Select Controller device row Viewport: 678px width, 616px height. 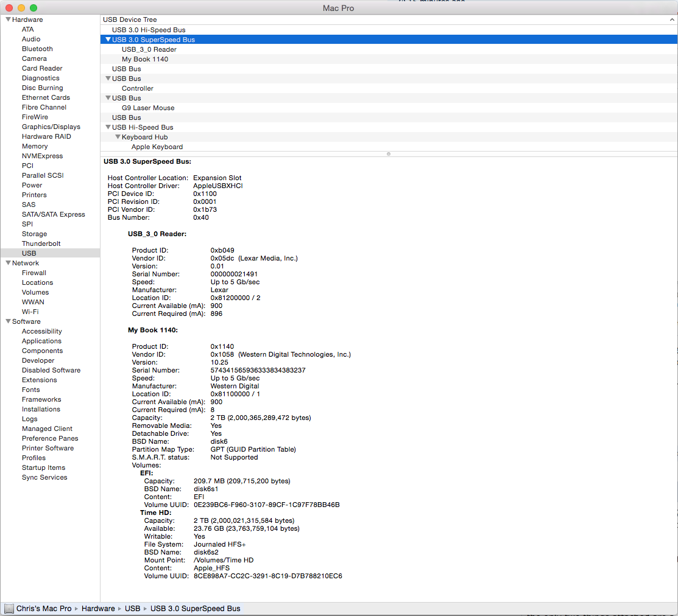pyautogui.click(x=389, y=88)
